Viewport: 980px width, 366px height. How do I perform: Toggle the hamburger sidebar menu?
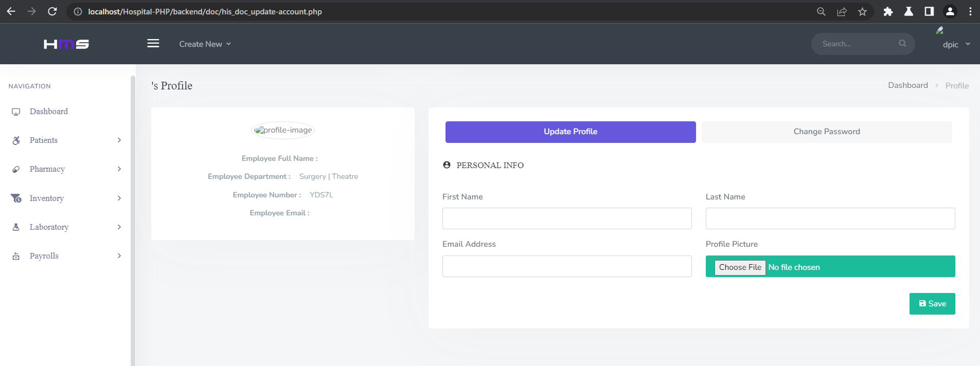(153, 43)
